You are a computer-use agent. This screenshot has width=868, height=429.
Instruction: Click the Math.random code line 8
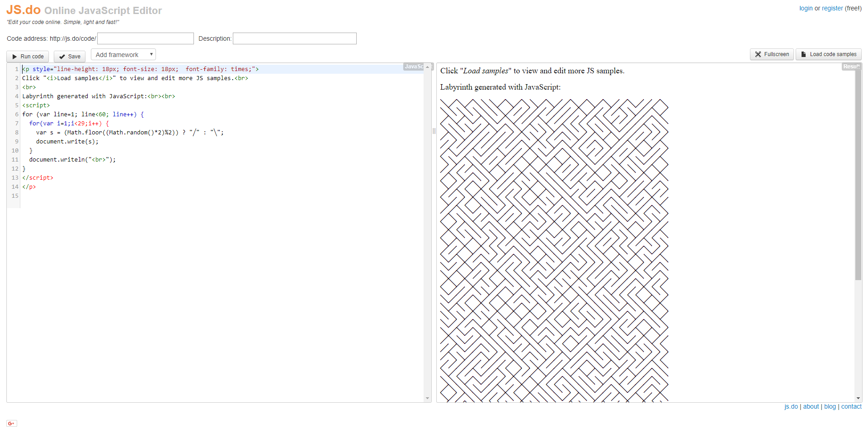click(130, 133)
